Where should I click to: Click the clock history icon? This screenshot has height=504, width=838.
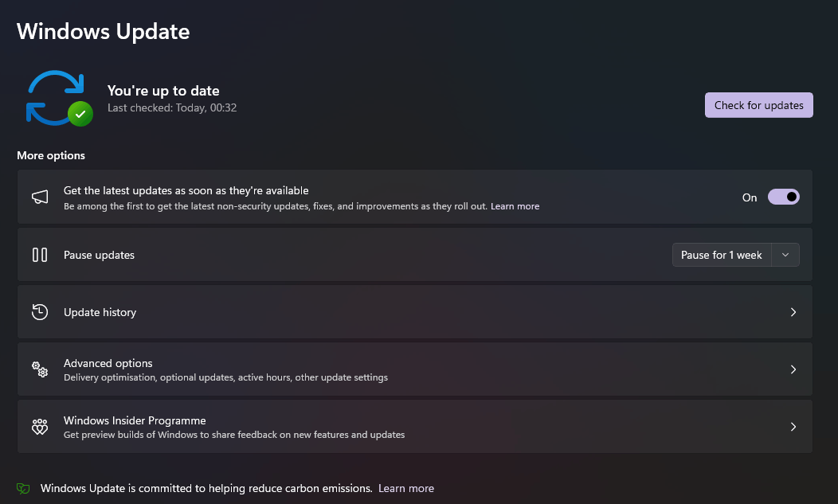click(40, 312)
